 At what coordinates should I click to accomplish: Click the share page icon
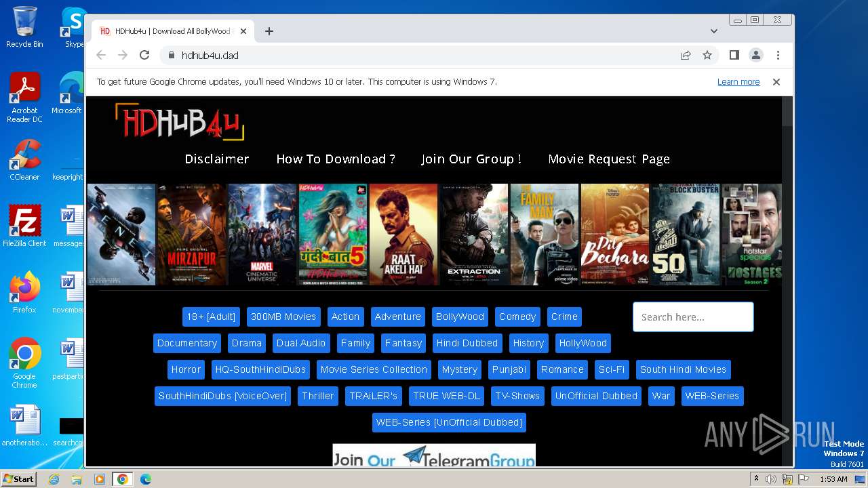(686, 55)
